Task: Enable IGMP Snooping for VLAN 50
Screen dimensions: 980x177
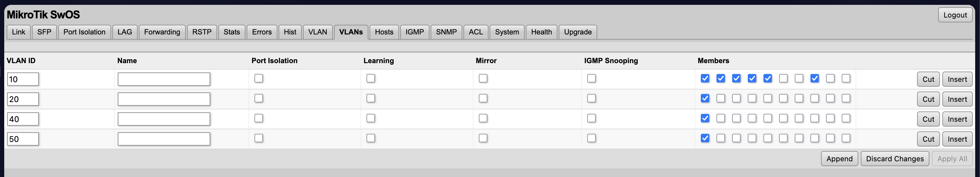Action: (x=591, y=138)
